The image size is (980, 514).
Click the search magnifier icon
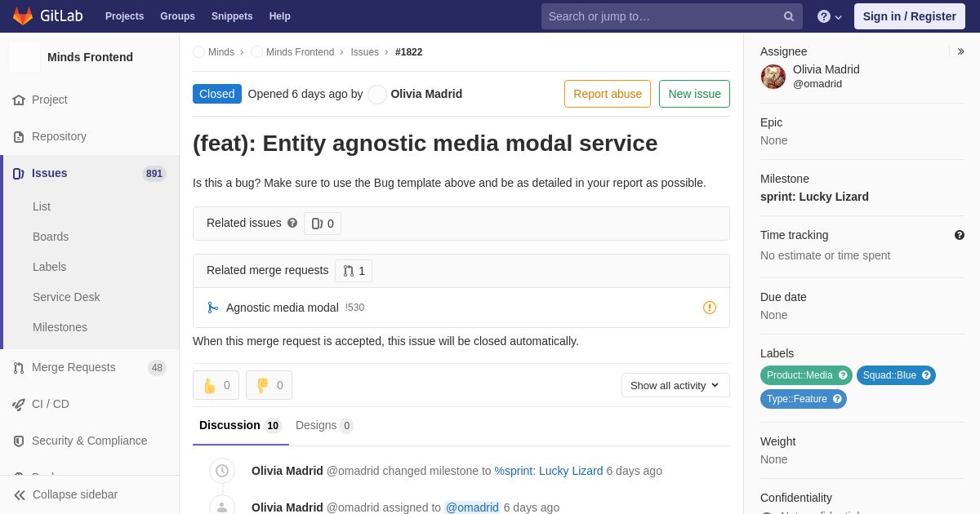(789, 16)
